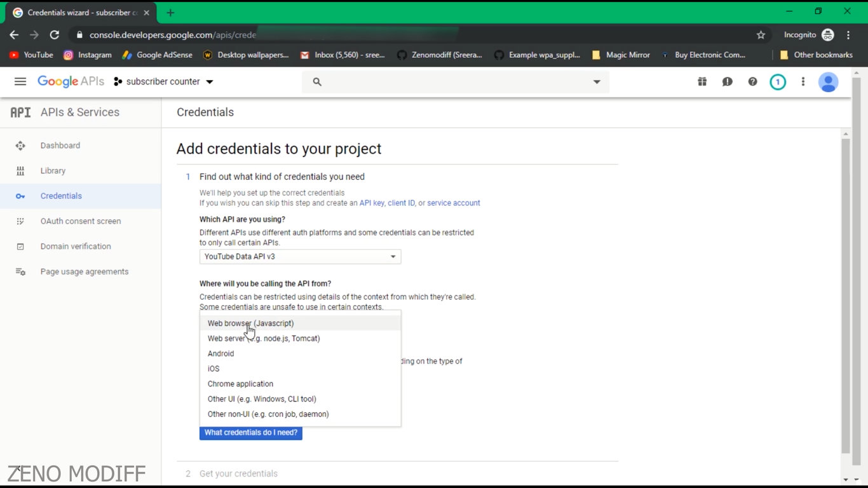Open the help question mark icon
868x488 pixels.
[x=752, y=81]
